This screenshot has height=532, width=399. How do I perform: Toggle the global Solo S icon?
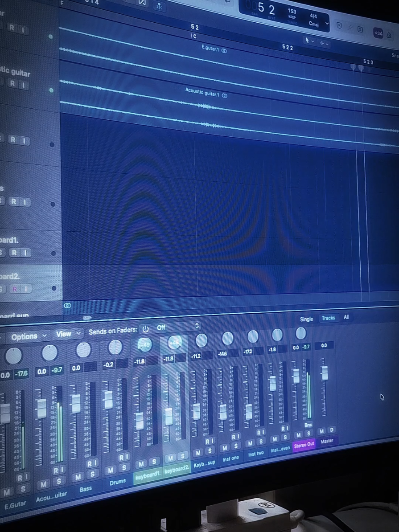coord(360,29)
